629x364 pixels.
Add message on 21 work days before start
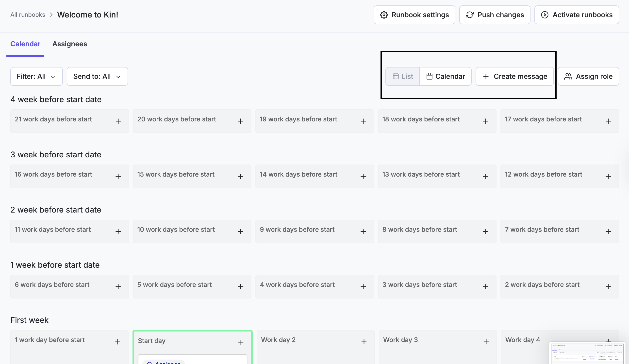(118, 121)
